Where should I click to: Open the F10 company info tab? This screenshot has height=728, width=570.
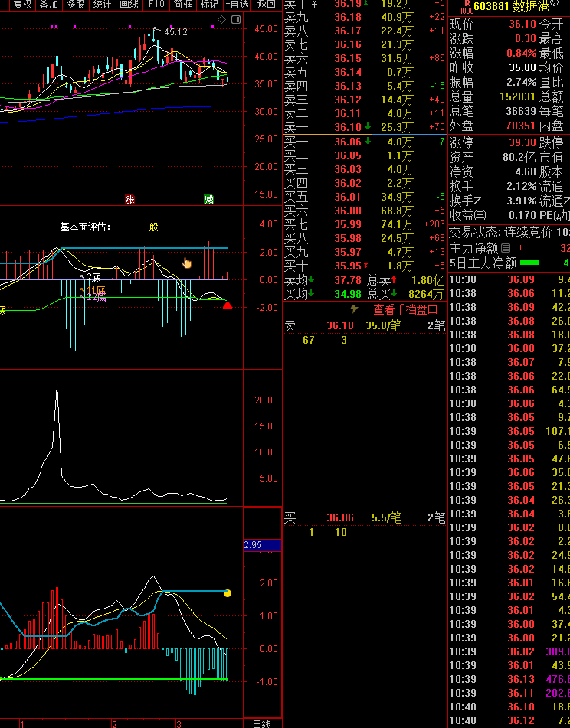156,5
